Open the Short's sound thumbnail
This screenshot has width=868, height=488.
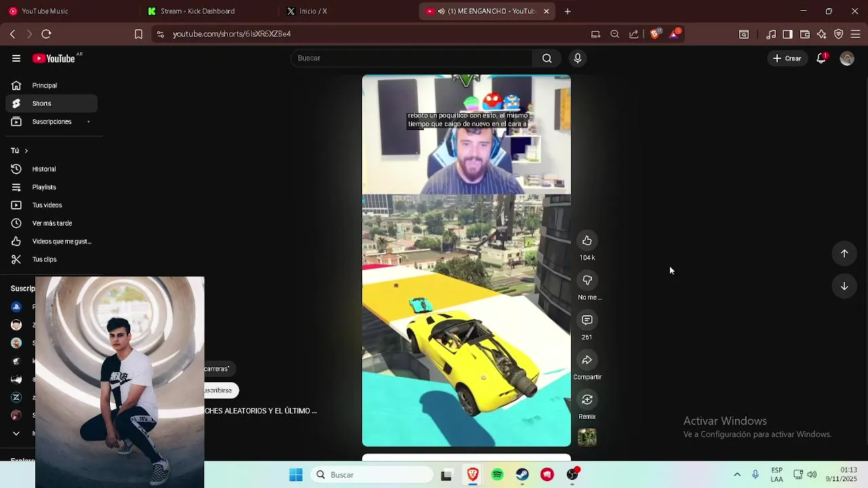coord(587,437)
